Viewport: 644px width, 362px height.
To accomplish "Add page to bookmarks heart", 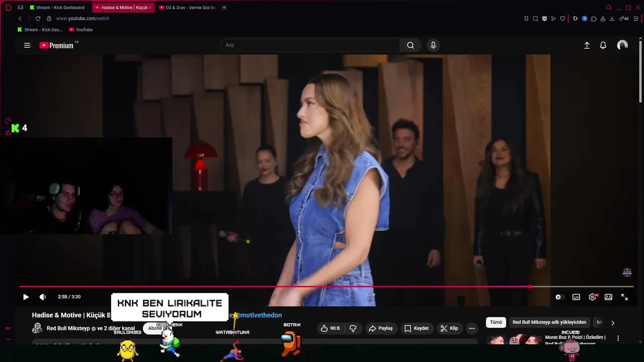I will pos(562,19).
